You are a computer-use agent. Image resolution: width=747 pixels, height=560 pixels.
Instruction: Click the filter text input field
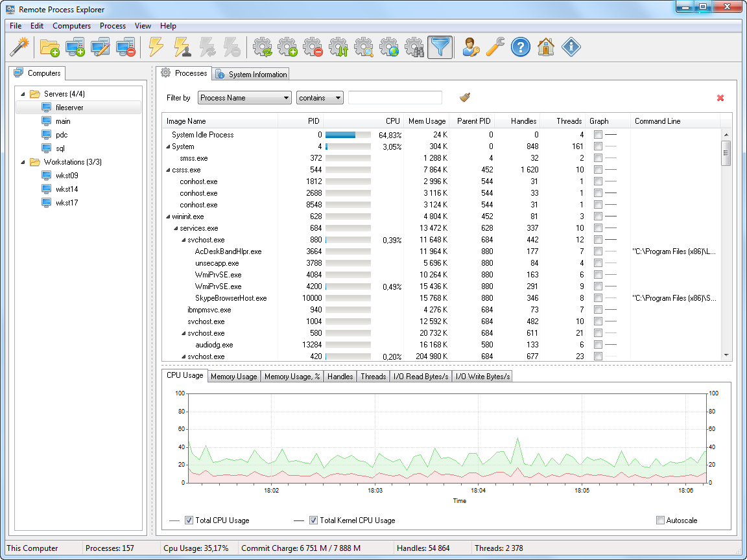[x=395, y=98]
